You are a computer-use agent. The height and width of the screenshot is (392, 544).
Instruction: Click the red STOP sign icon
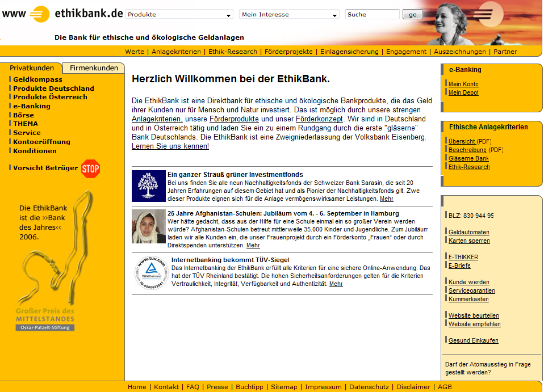90,168
